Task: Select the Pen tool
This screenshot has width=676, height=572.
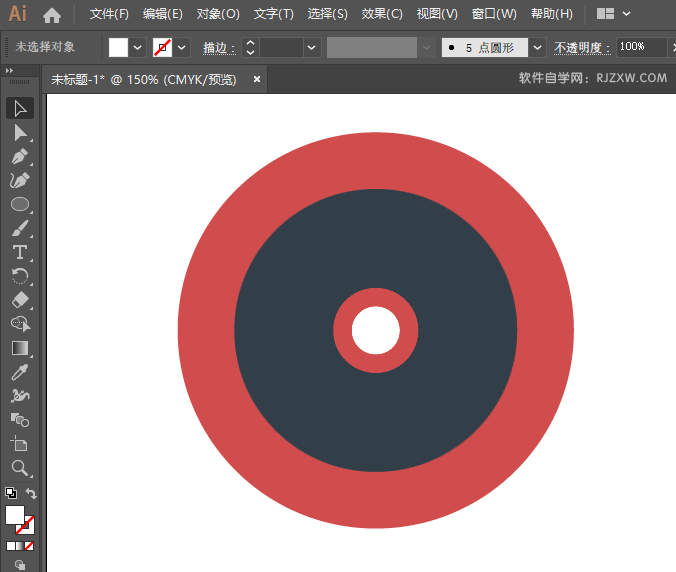Action: tap(19, 156)
